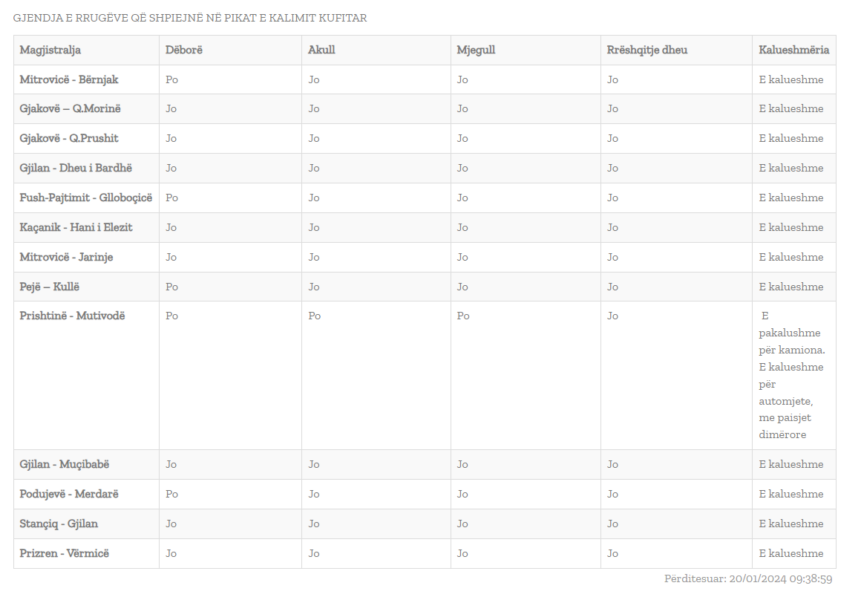
Task: Click the Akull column header
Action: 321,50
